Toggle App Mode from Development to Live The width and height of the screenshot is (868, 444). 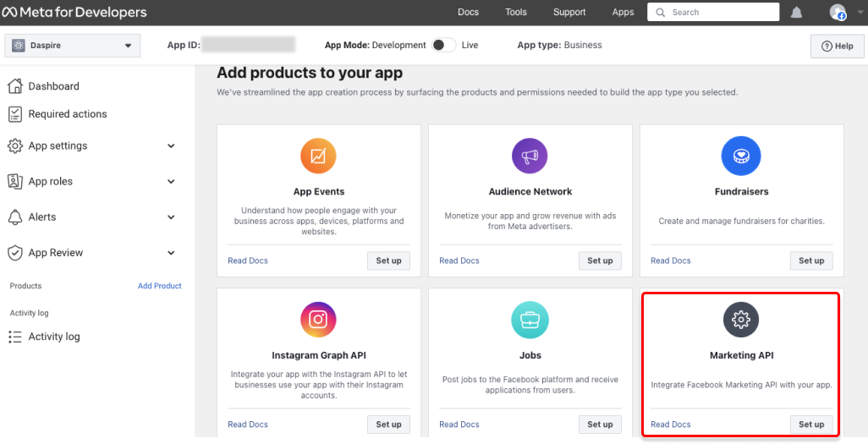443,46
